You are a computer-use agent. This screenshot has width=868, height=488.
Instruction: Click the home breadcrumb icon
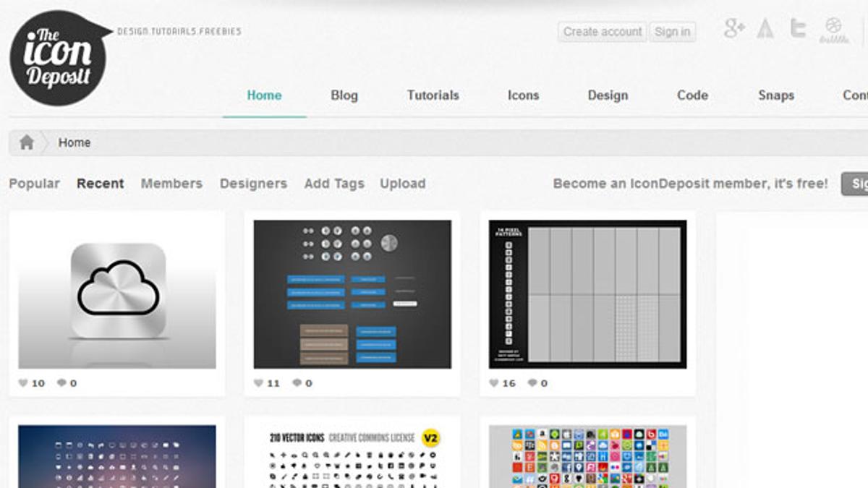coord(27,142)
